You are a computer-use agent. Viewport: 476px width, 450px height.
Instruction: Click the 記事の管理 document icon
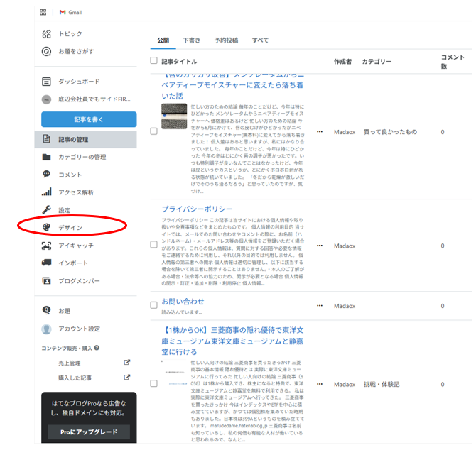[46, 139]
